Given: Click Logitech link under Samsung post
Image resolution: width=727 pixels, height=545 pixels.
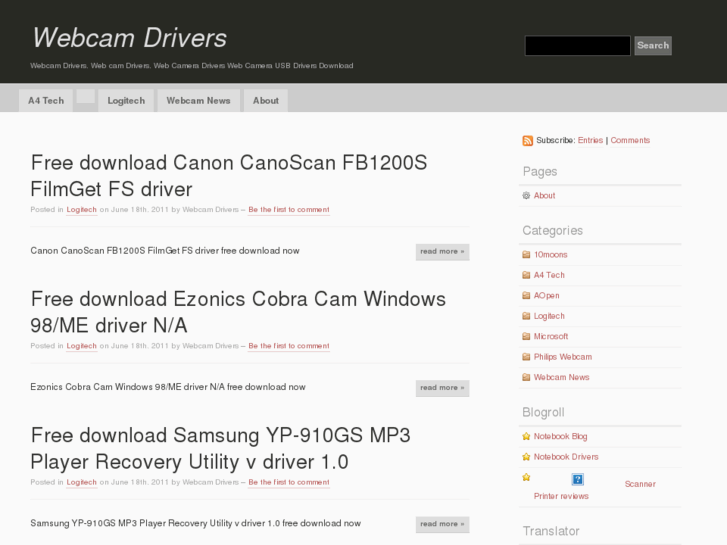Looking at the screenshot, I should pos(82,482).
